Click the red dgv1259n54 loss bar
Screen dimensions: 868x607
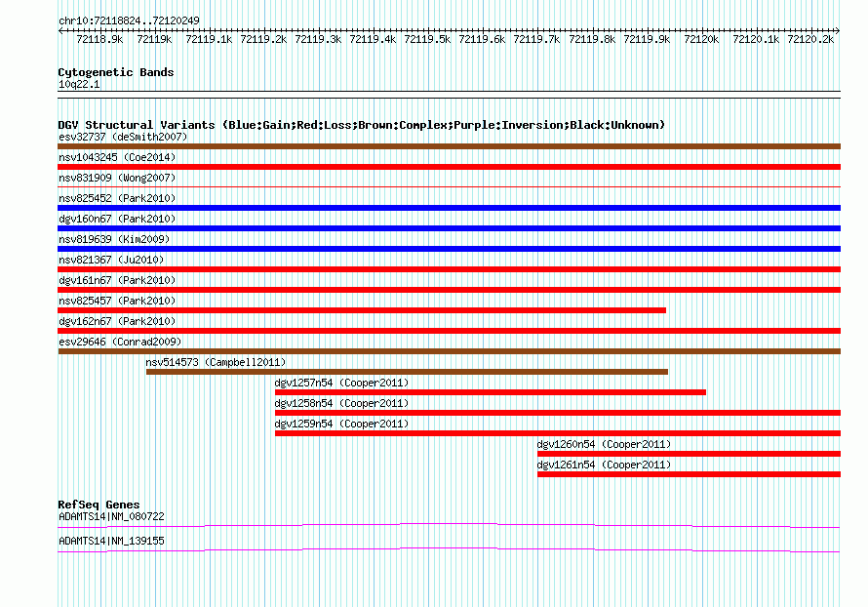(x=558, y=433)
